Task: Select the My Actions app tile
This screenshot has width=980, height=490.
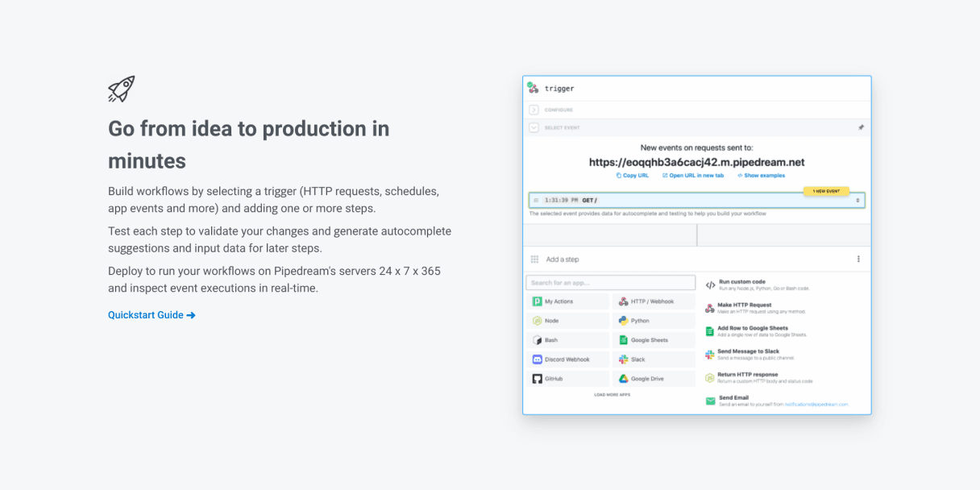Action: (567, 301)
